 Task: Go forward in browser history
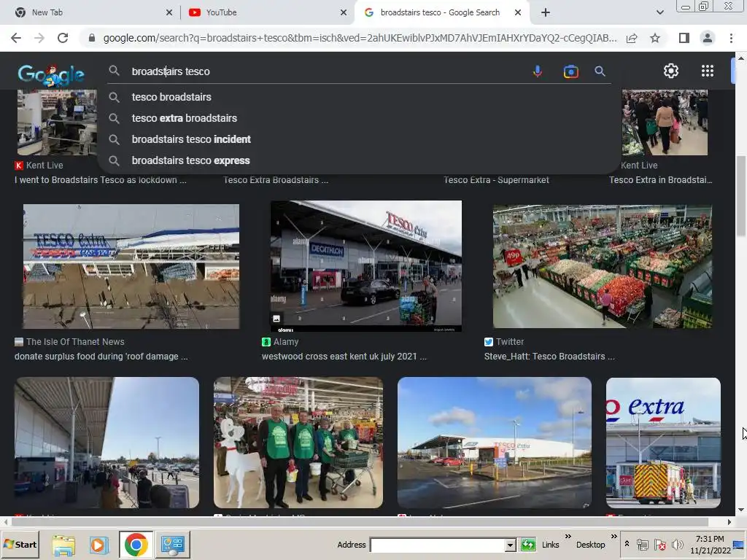pos(39,38)
